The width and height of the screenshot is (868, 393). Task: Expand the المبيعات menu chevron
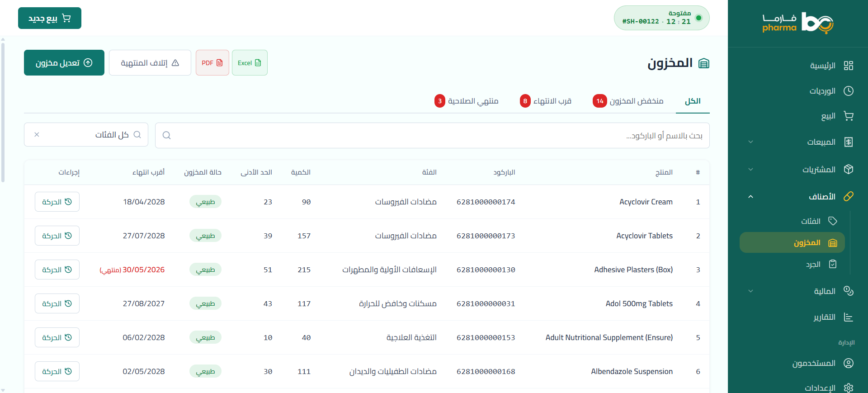750,142
